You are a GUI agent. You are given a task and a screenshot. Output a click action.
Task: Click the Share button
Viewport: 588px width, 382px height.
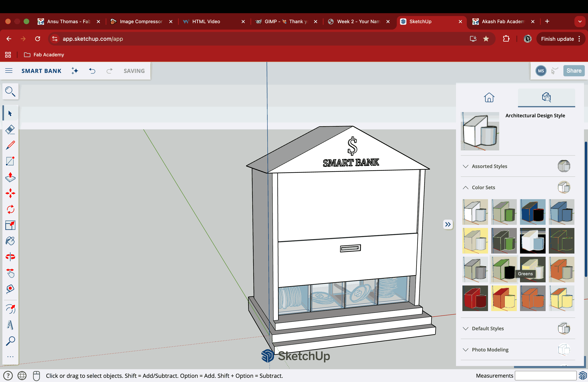click(x=574, y=71)
